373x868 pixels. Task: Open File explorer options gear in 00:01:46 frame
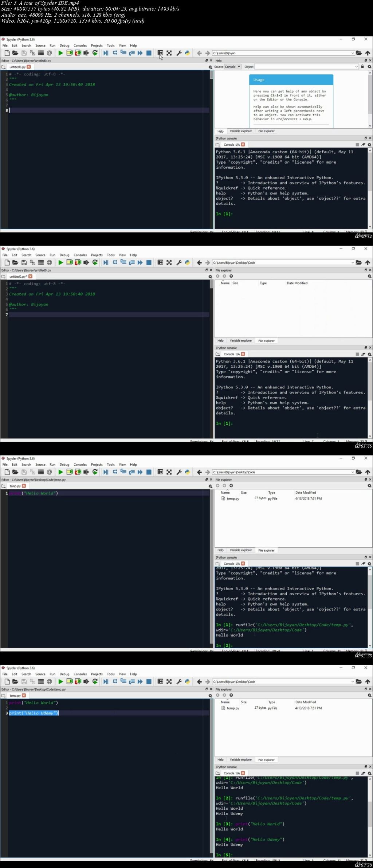click(x=370, y=276)
